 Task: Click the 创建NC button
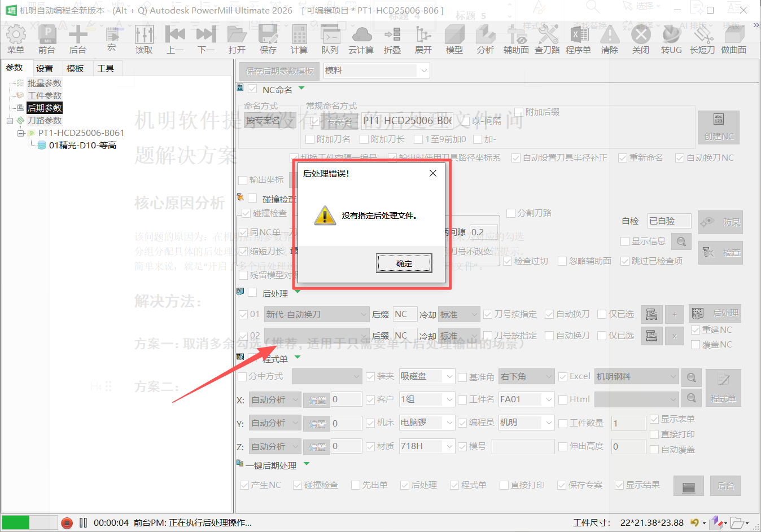pyautogui.click(x=719, y=127)
